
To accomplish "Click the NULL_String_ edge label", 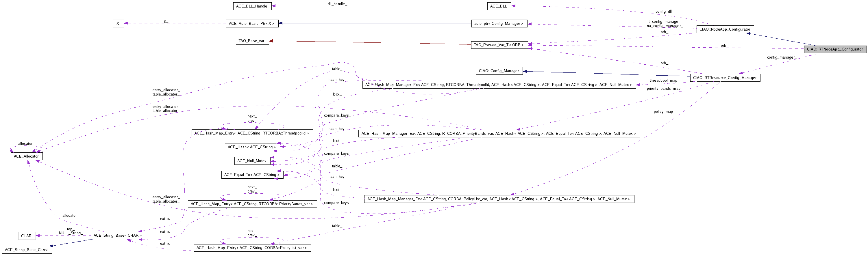I will pos(71,233).
